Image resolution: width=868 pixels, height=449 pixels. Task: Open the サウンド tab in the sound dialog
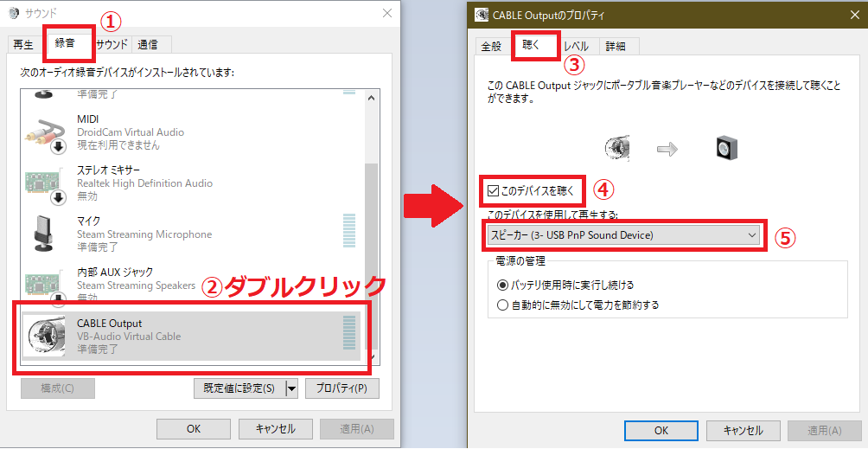pos(112,45)
